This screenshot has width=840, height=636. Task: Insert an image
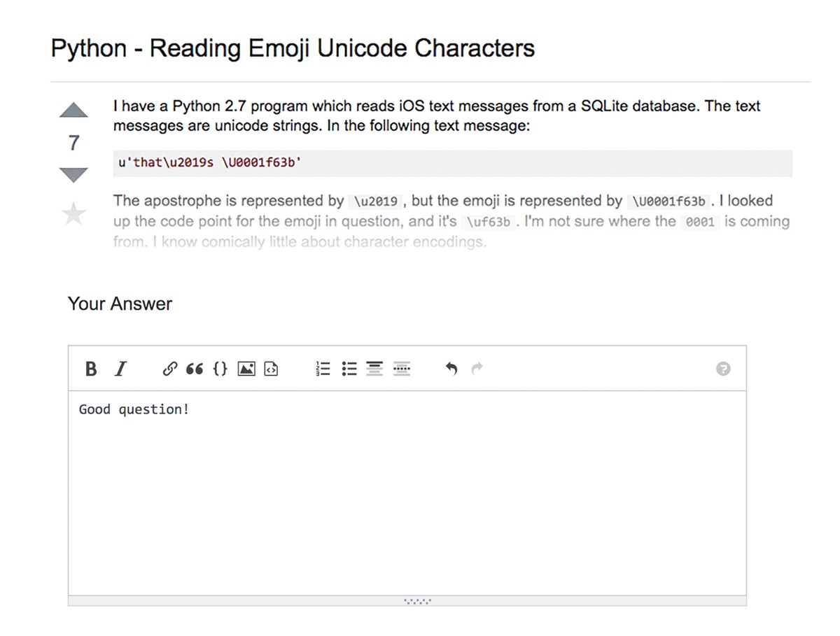(x=246, y=369)
